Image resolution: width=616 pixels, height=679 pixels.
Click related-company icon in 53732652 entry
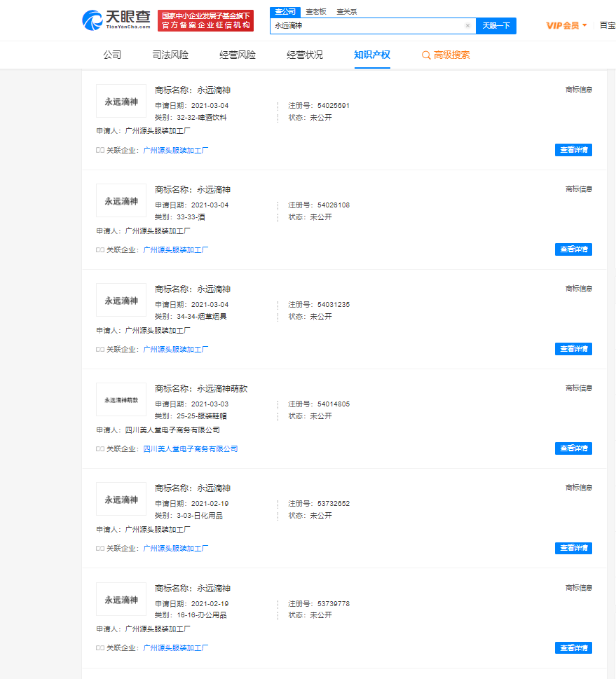click(100, 548)
